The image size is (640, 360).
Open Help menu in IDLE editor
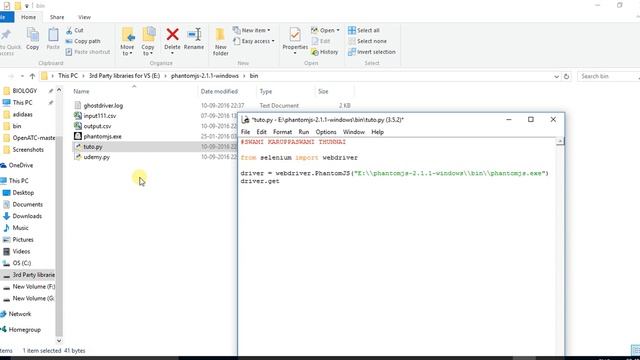coord(377,132)
